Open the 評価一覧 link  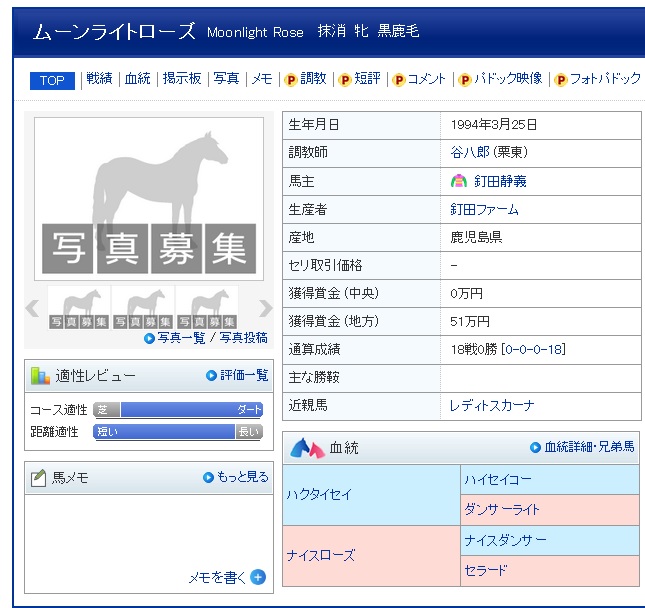(x=244, y=375)
